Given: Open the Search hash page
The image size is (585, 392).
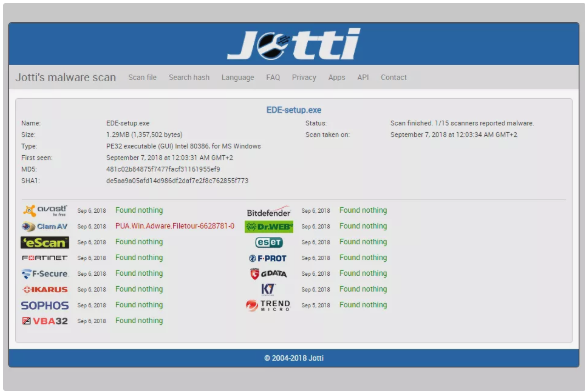Looking at the screenshot, I should pyautogui.click(x=189, y=77).
